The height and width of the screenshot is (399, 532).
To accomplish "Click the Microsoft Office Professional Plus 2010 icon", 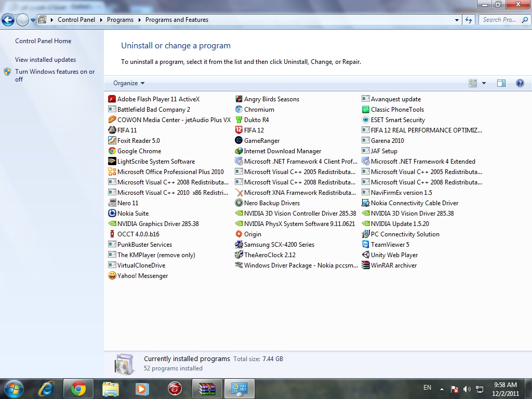I will [112, 171].
